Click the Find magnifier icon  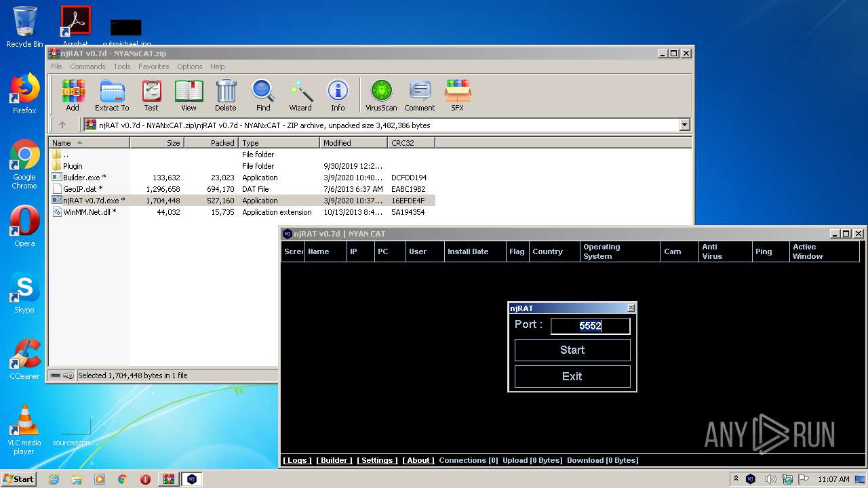click(263, 95)
